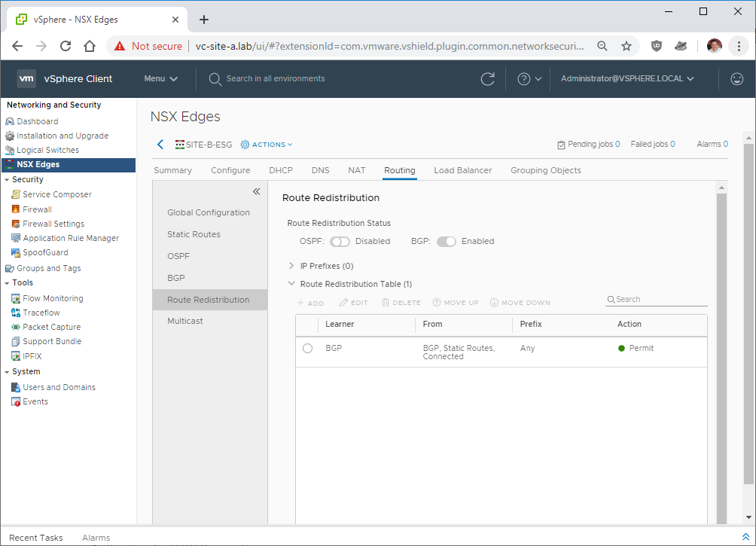This screenshot has width=756, height=546.
Task: Switch to the DHCP tab
Action: click(281, 170)
